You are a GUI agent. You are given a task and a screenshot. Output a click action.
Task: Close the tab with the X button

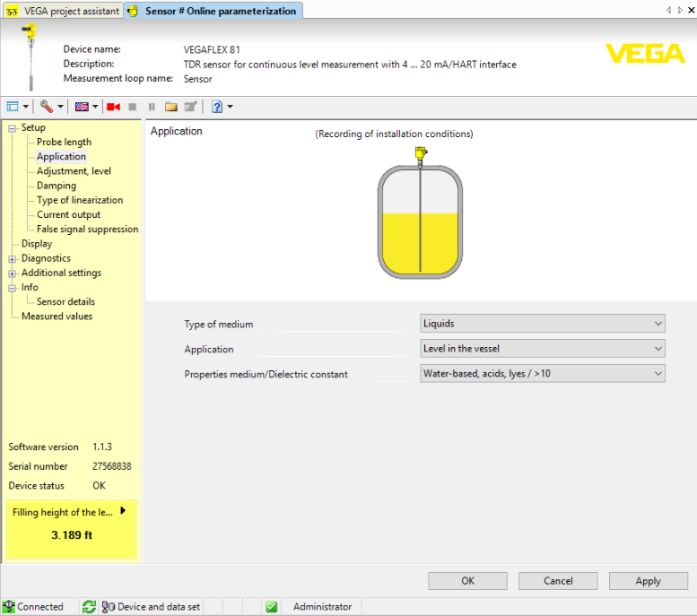(692, 10)
